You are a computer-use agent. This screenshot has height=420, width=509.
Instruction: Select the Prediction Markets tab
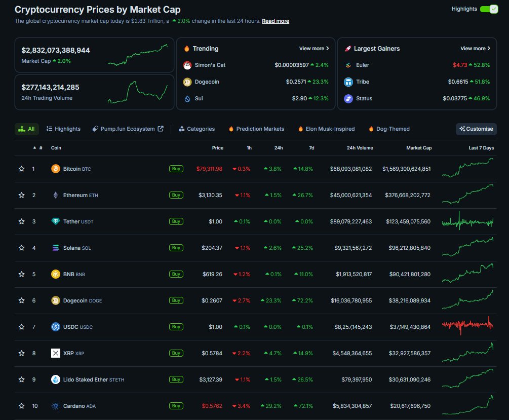point(256,129)
